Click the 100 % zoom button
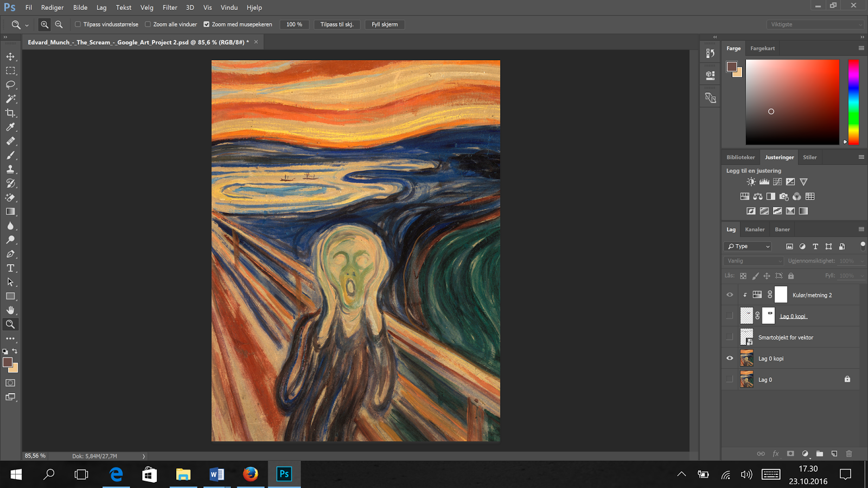This screenshot has width=868, height=488. [295, 24]
